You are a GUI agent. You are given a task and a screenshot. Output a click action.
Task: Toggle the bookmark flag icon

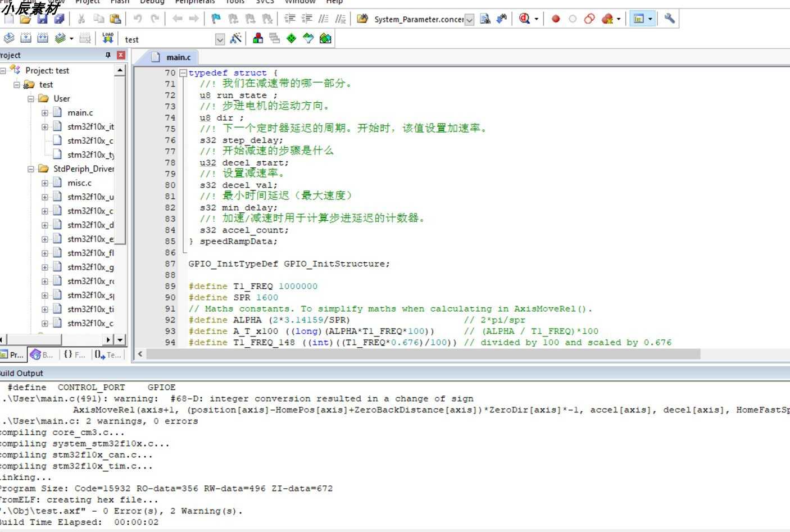pos(216,19)
